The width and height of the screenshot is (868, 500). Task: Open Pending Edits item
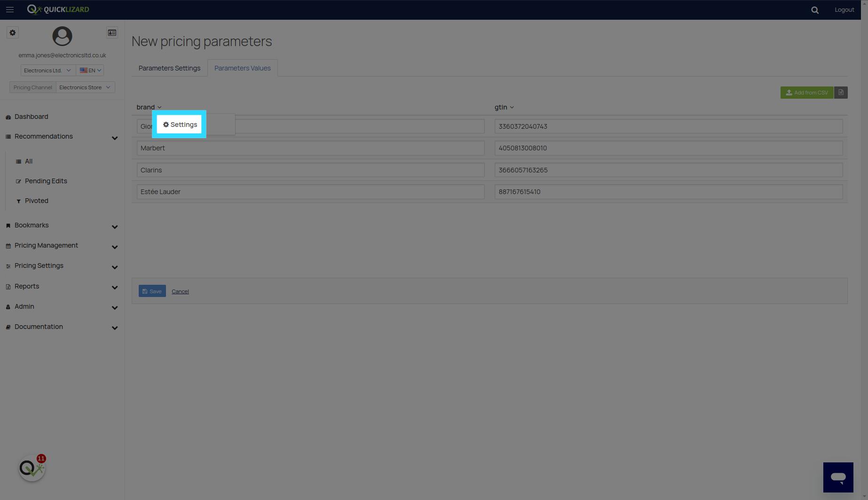(46, 181)
